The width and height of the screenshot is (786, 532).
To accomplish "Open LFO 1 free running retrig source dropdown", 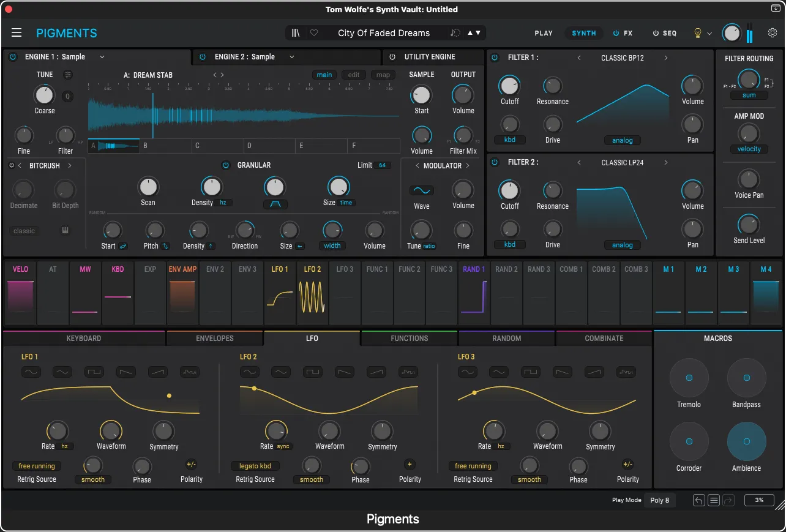I will [37, 466].
